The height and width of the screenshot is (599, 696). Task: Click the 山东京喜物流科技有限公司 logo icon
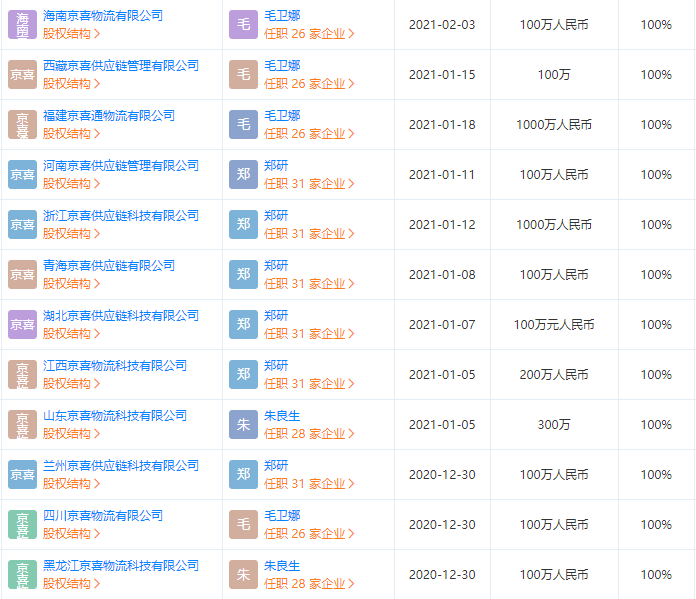coord(22,425)
